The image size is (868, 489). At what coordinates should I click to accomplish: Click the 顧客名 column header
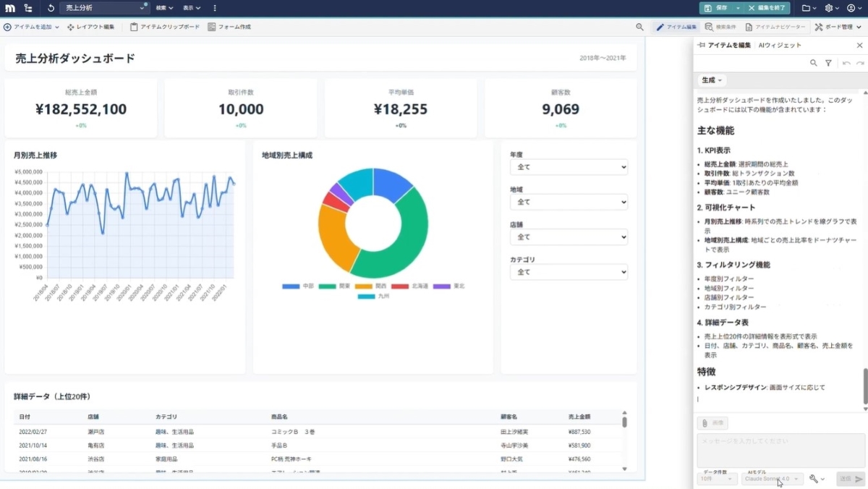tap(509, 417)
